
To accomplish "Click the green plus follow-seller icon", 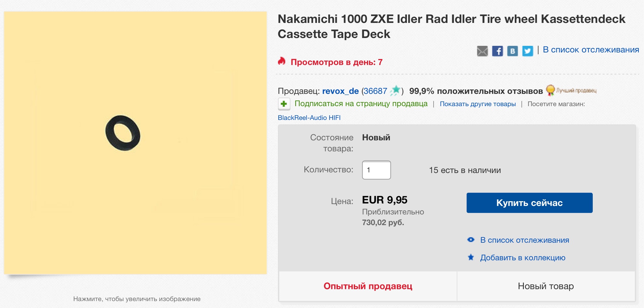I will [x=284, y=104].
